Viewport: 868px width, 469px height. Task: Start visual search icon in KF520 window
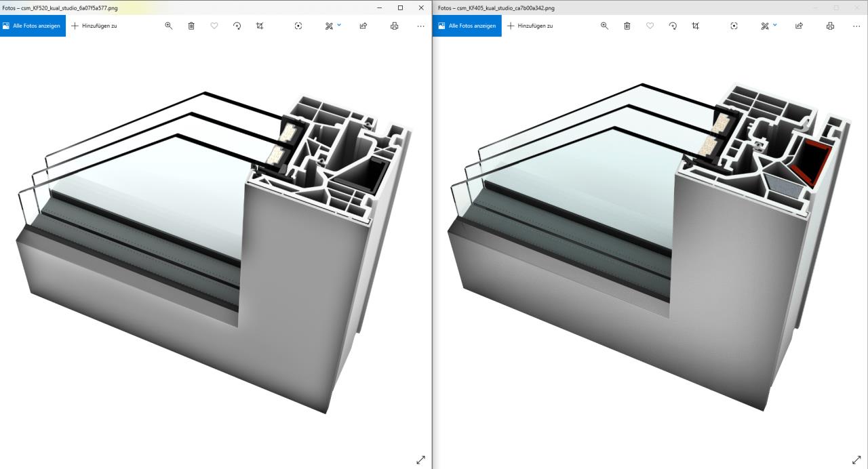pyautogui.click(x=298, y=26)
